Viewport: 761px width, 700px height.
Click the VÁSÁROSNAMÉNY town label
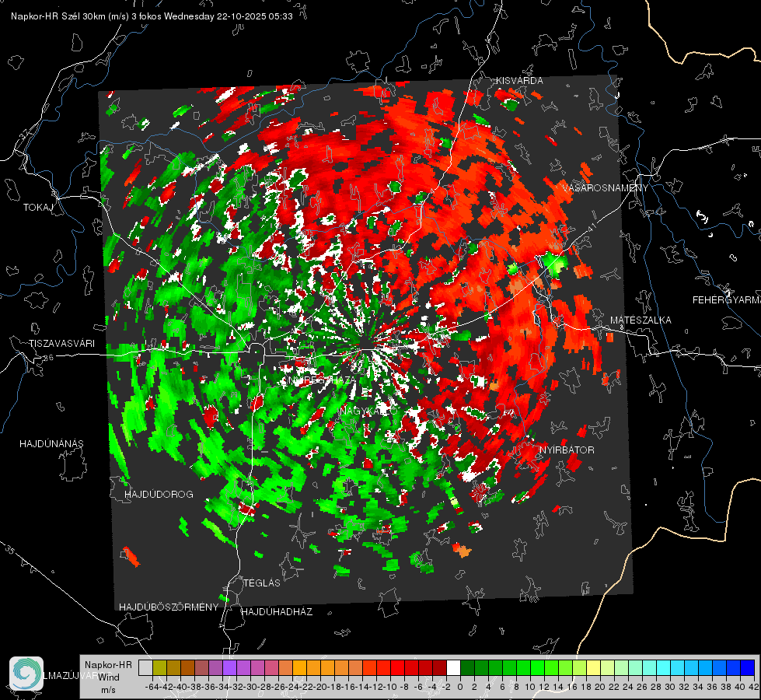pos(606,188)
